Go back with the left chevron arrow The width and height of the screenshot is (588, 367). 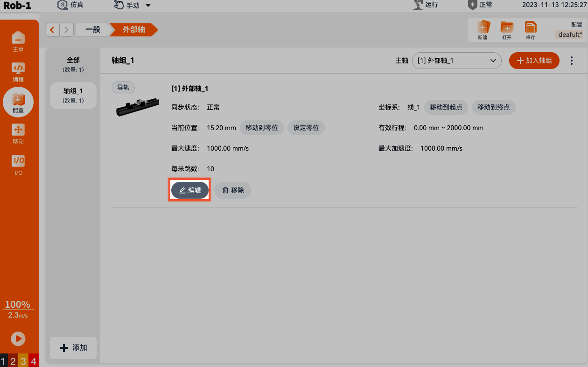coord(52,30)
